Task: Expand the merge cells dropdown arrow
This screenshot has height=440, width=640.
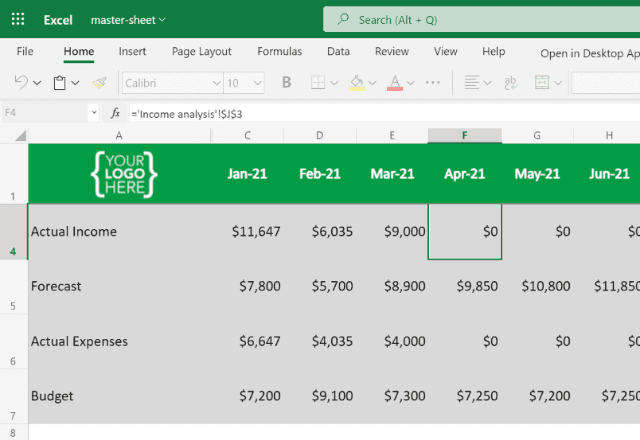Action: (x=558, y=83)
